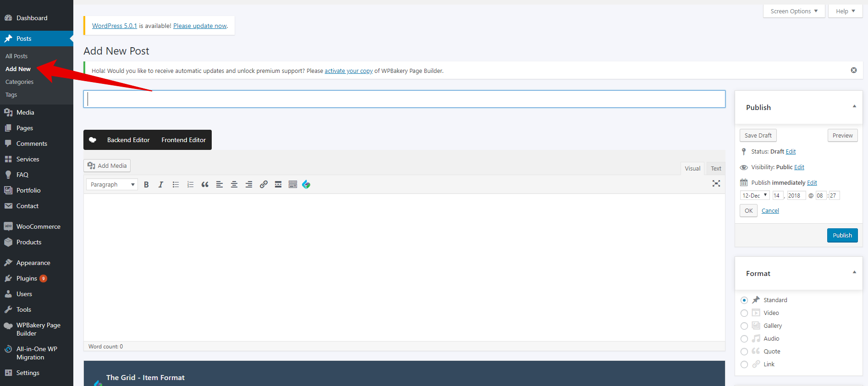The height and width of the screenshot is (386, 868).
Task: Select Link post format
Action: (x=744, y=364)
